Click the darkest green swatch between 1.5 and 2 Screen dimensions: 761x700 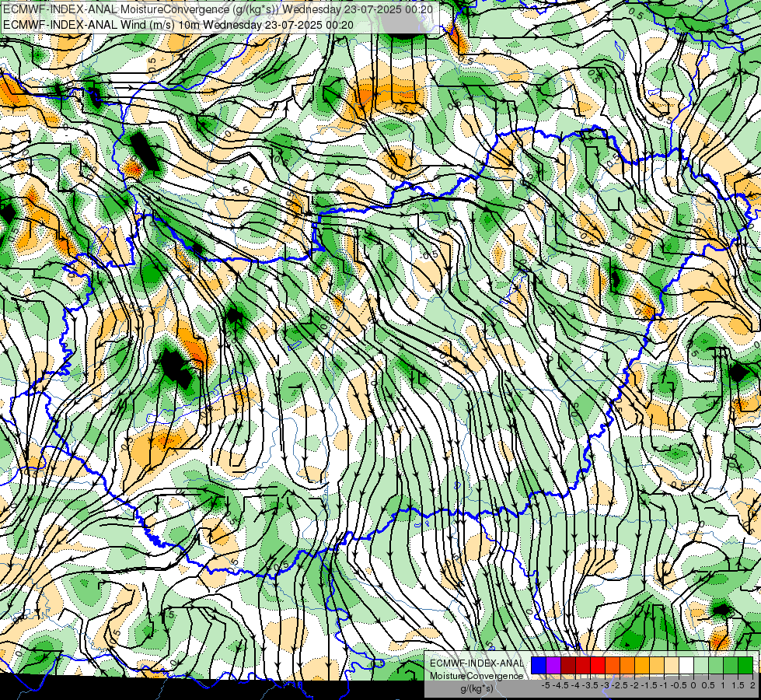pos(745,666)
